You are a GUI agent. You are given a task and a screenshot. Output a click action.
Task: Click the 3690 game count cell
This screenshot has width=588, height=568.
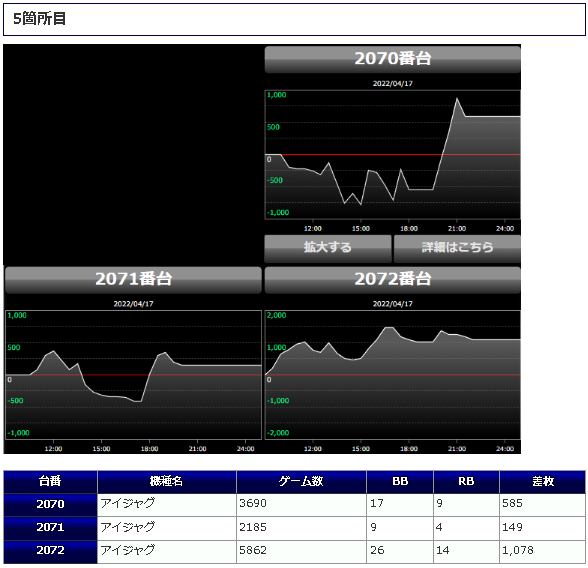point(301,505)
